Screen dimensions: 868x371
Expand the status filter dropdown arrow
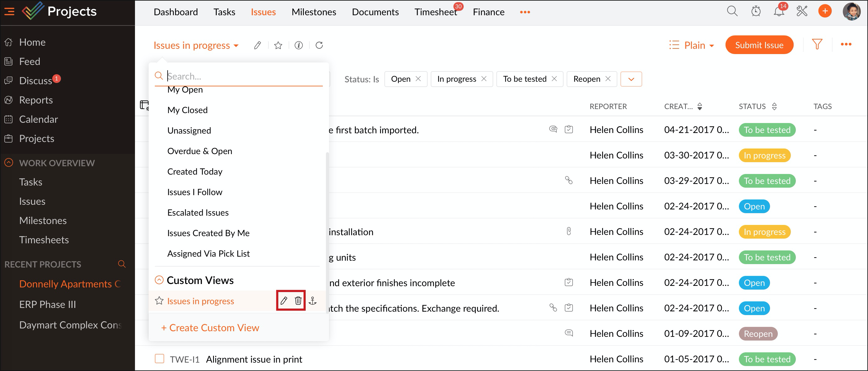point(631,79)
